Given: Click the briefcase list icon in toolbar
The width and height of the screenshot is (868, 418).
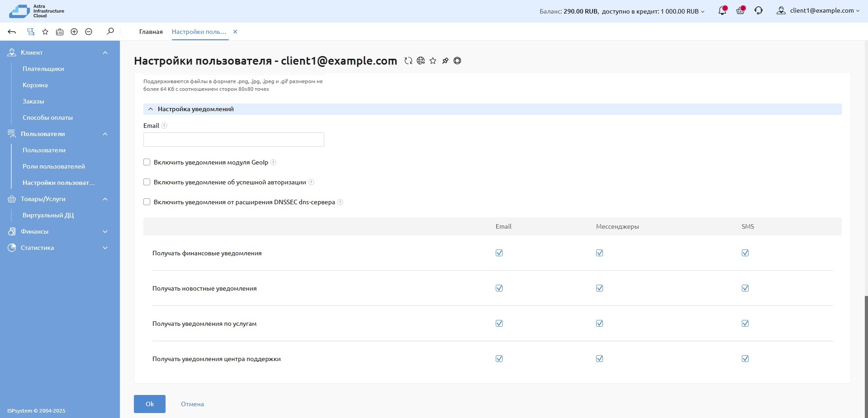Looking at the screenshot, I should click(60, 32).
